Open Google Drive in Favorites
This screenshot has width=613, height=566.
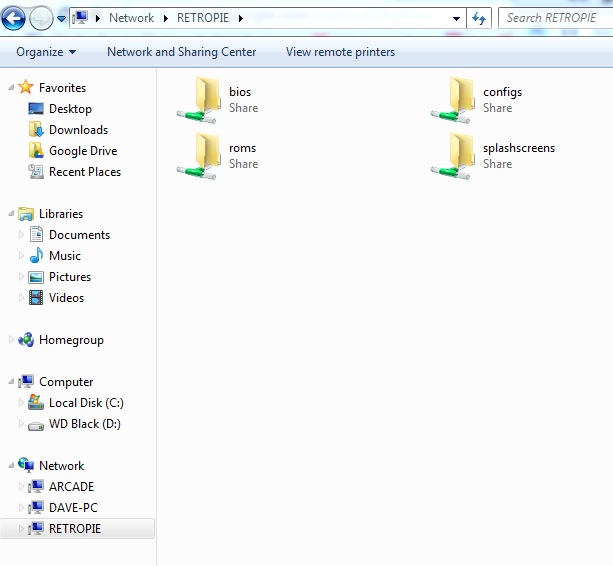click(83, 151)
